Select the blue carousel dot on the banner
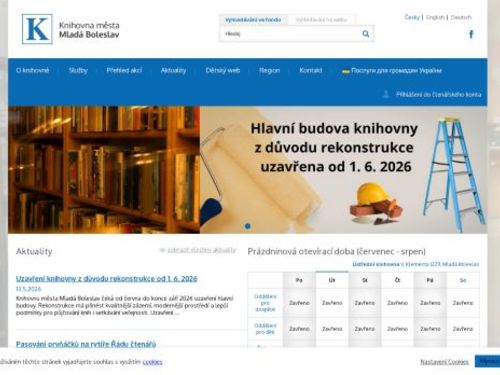 click(x=248, y=226)
